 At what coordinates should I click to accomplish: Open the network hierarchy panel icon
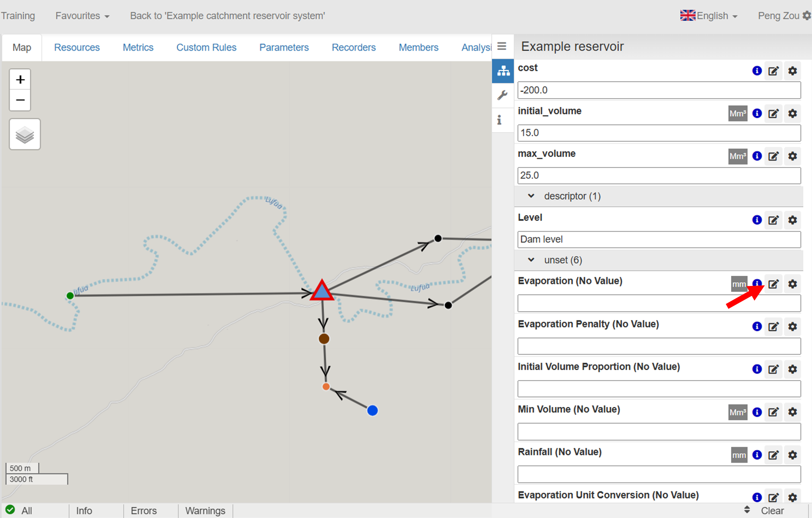pyautogui.click(x=503, y=71)
